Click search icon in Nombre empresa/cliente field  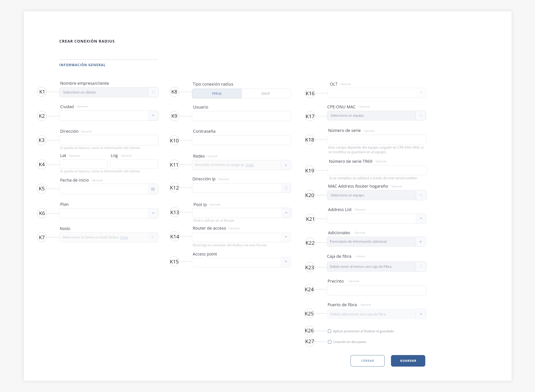click(x=153, y=92)
